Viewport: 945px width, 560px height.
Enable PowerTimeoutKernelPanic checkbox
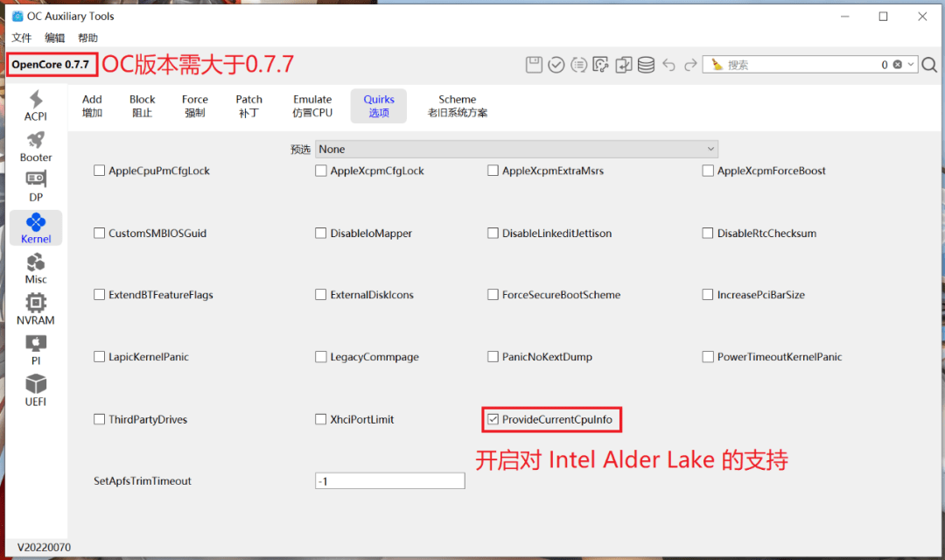coord(708,356)
